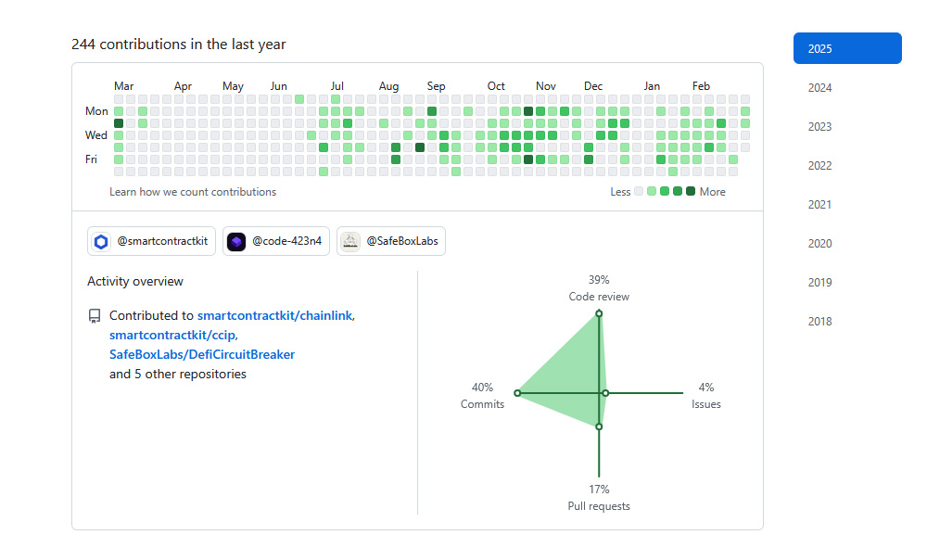
Task: Click the Commits label on the activity chart
Action: tap(483, 404)
